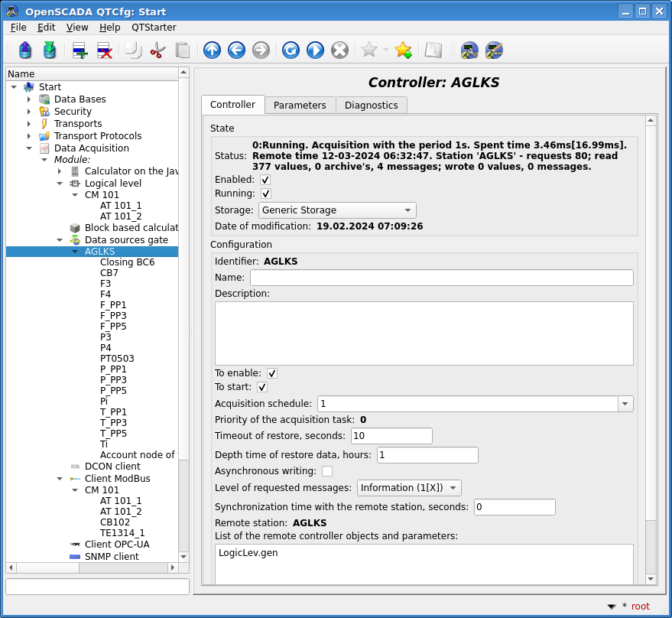Click the Delete item toolbar icon
Image resolution: width=672 pixels, height=618 pixels.
coord(104,50)
